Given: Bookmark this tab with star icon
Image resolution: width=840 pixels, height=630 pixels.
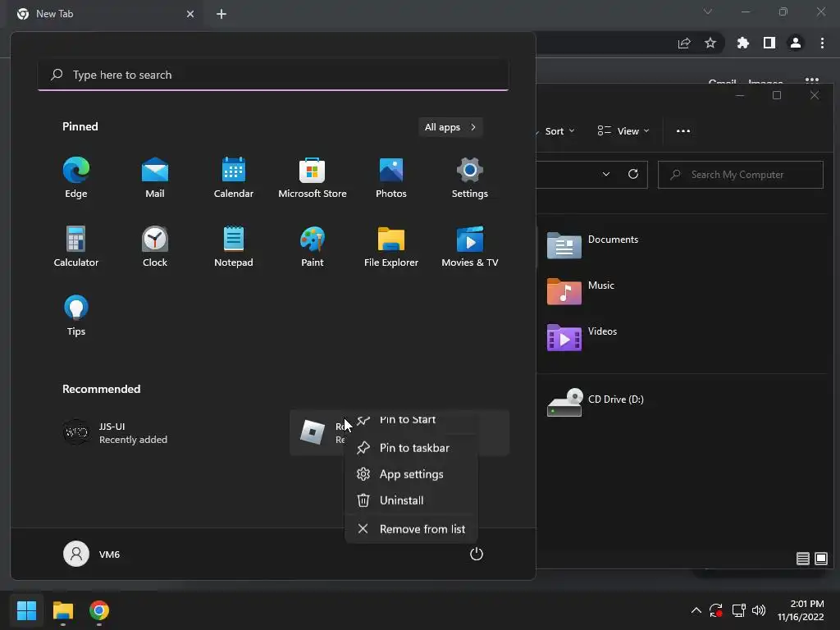Looking at the screenshot, I should point(710,43).
